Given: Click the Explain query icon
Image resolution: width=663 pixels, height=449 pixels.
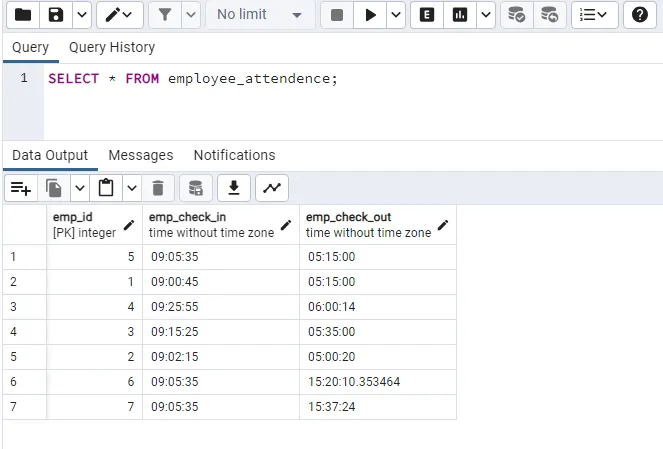Looking at the screenshot, I should click(x=427, y=15).
